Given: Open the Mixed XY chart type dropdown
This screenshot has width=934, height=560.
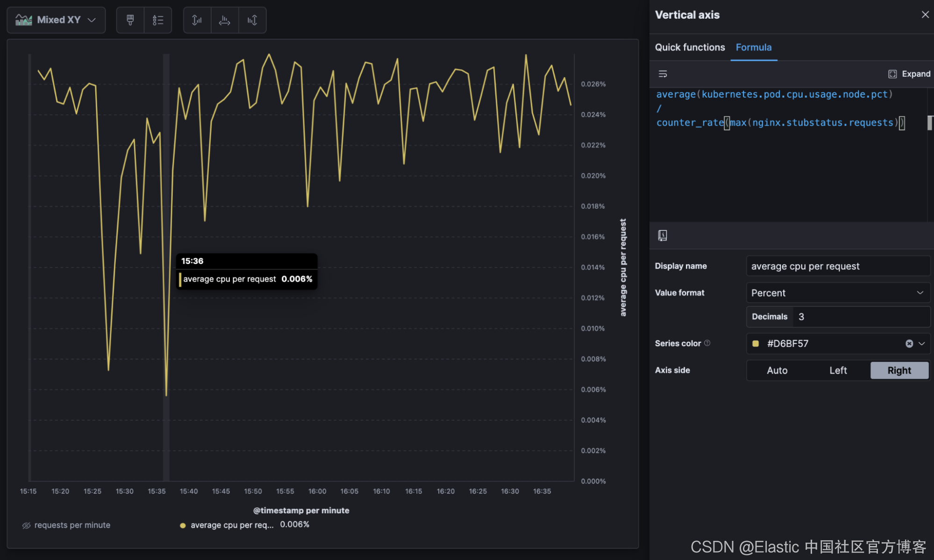Looking at the screenshot, I should [56, 20].
